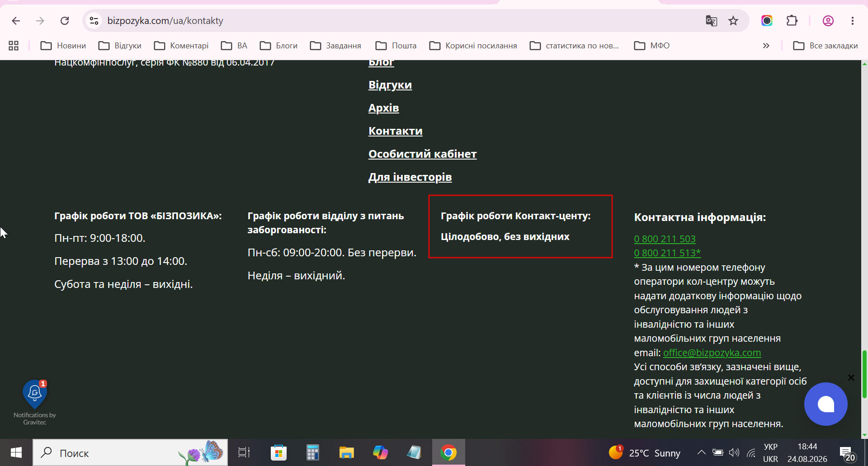Screen dimensions: 868x466
Task: Open the Відгуки footer link
Action: (390, 85)
